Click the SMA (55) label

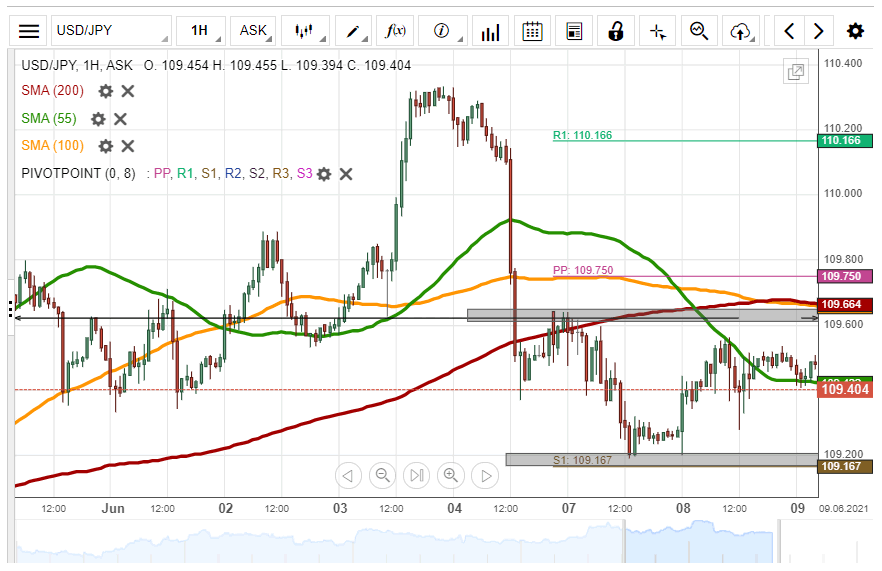pyautogui.click(x=49, y=118)
